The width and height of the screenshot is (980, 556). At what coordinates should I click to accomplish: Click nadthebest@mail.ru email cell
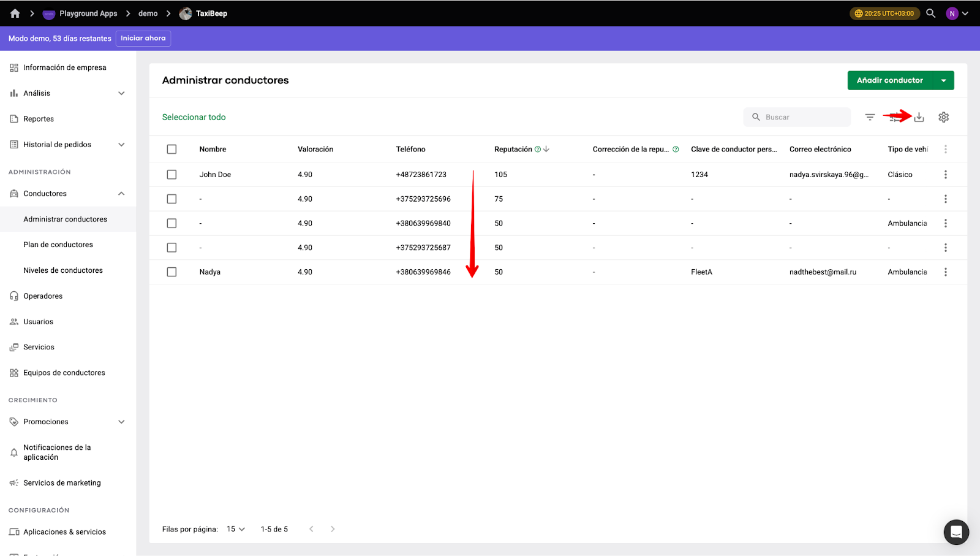823,272
